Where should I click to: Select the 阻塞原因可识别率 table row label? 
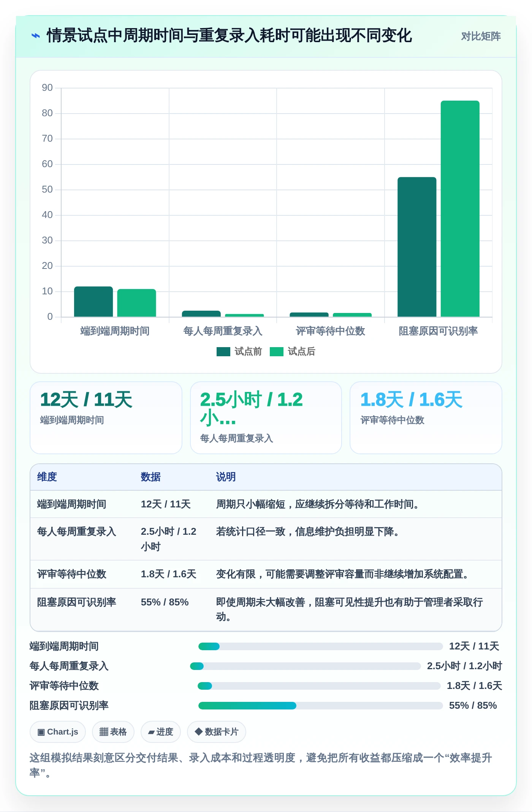tap(76, 602)
